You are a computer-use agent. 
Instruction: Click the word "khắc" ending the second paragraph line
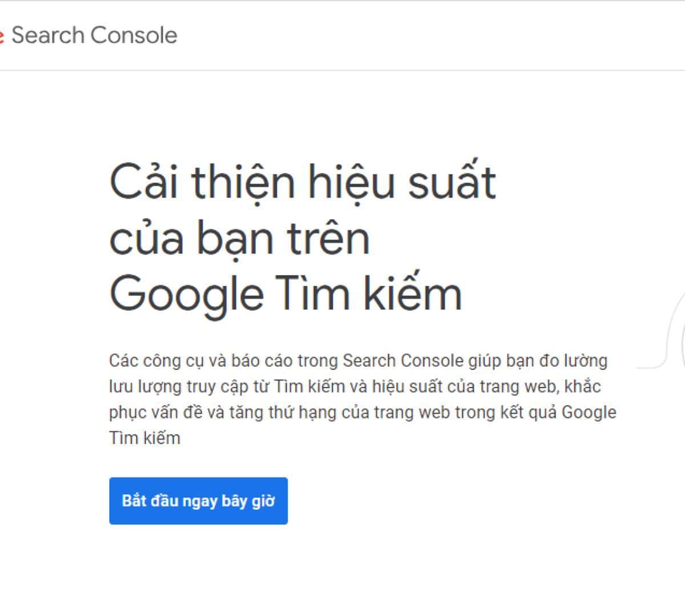pyautogui.click(x=582, y=387)
